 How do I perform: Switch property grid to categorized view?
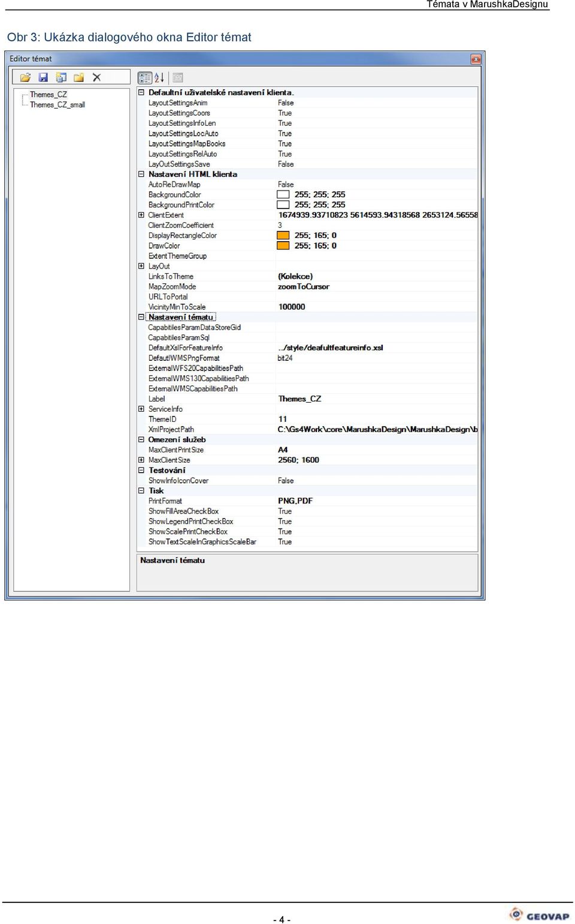[x=145, y=77]
